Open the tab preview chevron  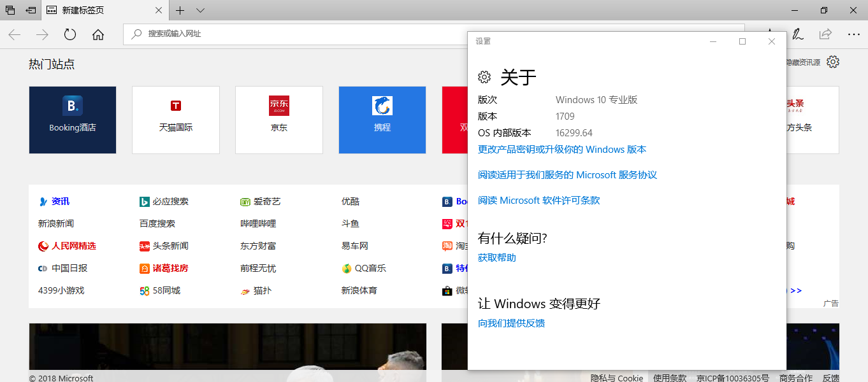(x=200, y=11)
